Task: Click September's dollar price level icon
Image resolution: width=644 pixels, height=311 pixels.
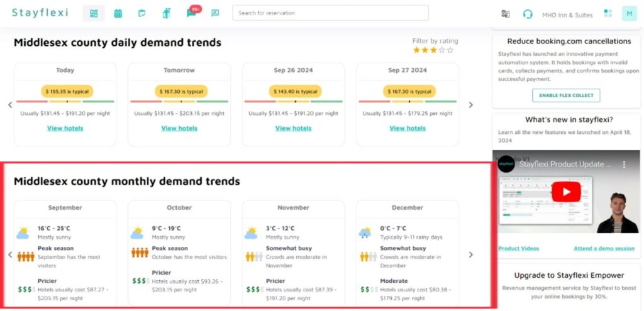Action: pyautogui.click(x=26, y=289)
